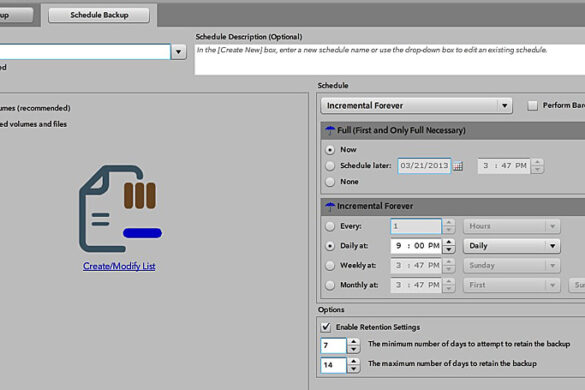The image size is (585, 390).
Task: Select the None radio button
Action: pos(330,182)
